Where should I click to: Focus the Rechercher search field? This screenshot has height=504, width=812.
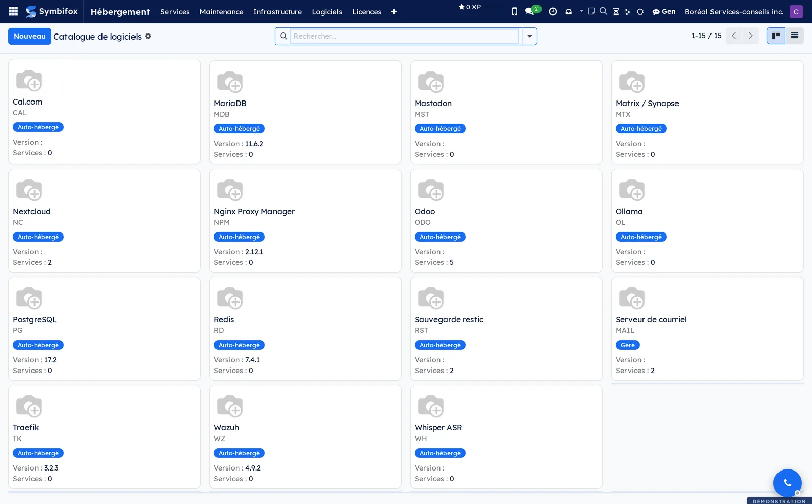pos(404,36)
